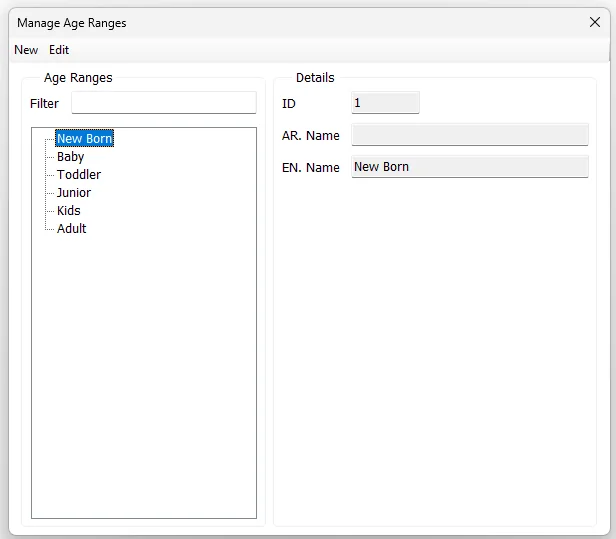Select the Toddler age range
Image resolution: width=616 pixels, height=539 pixels.
click(x=79, y=174)
